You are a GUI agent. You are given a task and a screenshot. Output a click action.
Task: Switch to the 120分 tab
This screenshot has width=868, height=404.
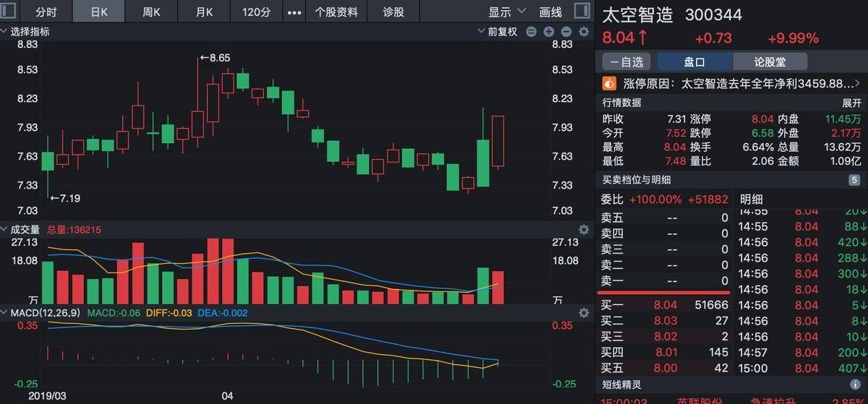(x=256, y=12)
